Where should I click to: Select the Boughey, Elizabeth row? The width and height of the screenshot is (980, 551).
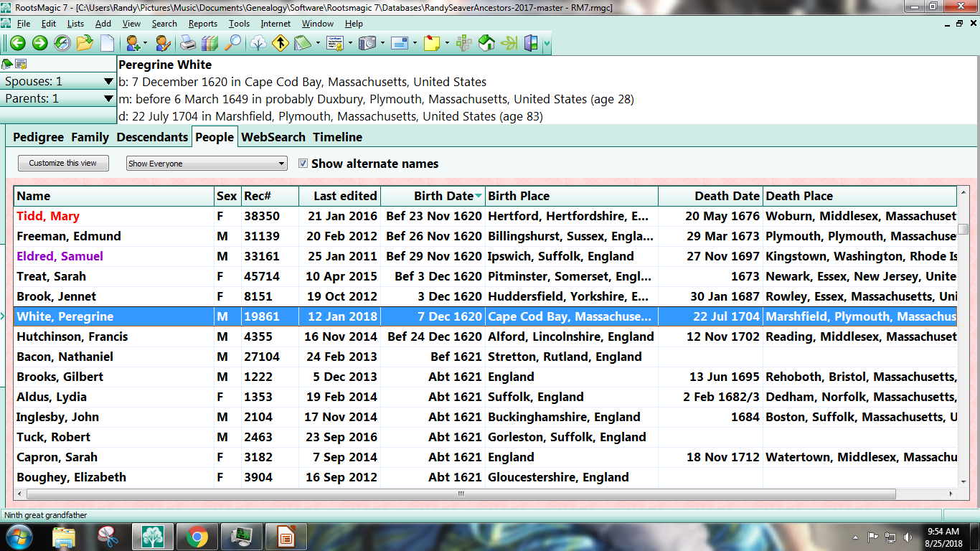486,477
